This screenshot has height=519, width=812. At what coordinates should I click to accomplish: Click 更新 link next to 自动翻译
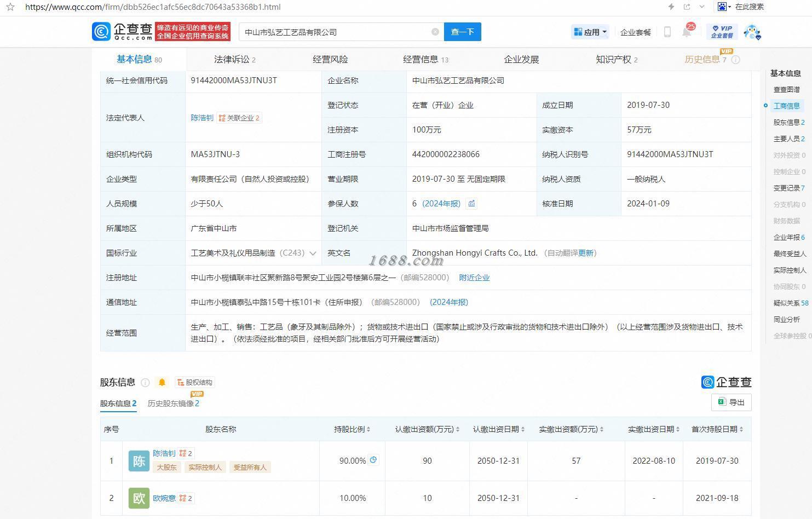click(585, 253)
